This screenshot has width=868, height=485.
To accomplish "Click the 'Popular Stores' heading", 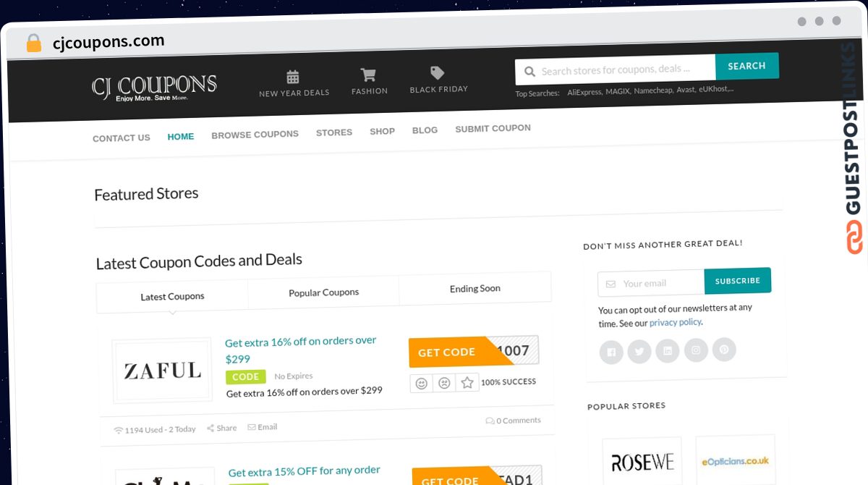I will tap(626, 406).
